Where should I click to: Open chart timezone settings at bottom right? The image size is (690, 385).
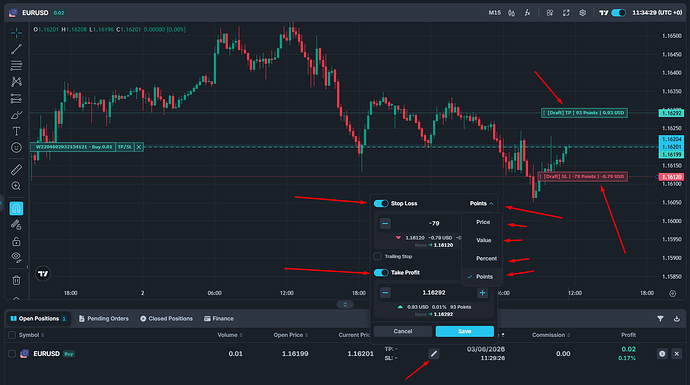click(672, 293)
